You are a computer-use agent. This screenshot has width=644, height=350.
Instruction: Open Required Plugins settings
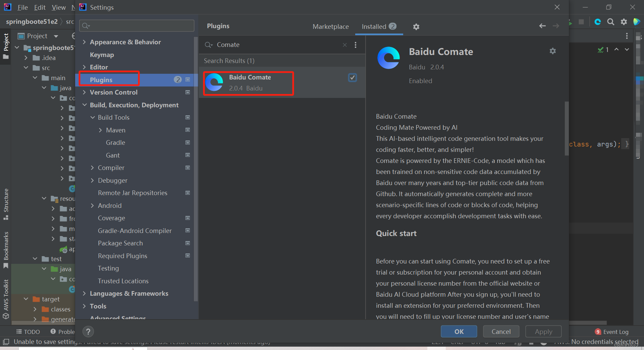(x=122, y=256)
